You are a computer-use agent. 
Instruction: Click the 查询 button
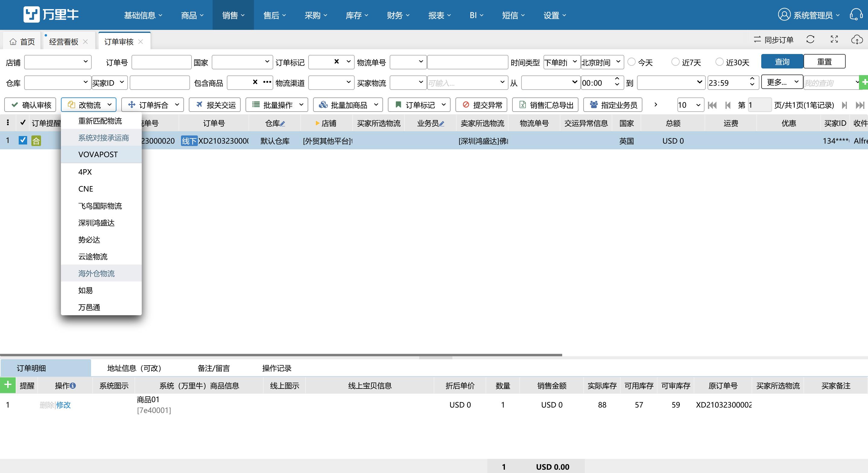click(782, 62)
